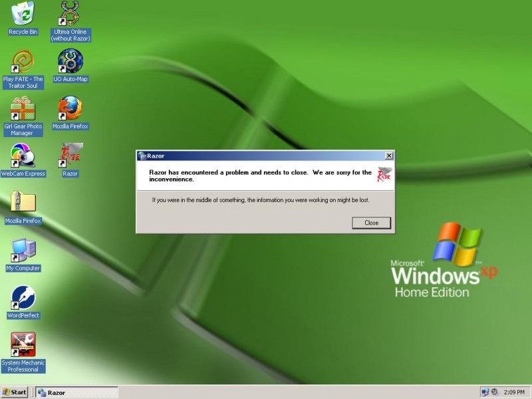
Task: Select the WebCam Express desktop icon
Action: pos(23,156)
